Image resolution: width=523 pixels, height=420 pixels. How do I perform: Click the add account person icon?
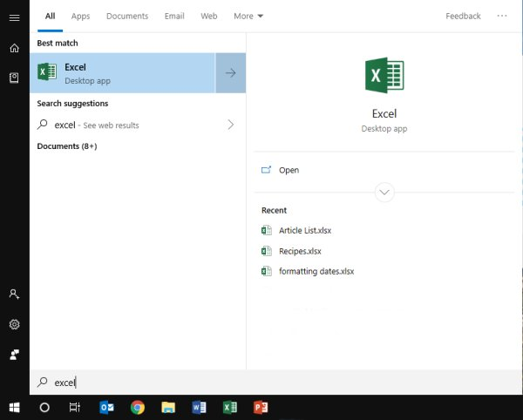(x=14, y=294)
